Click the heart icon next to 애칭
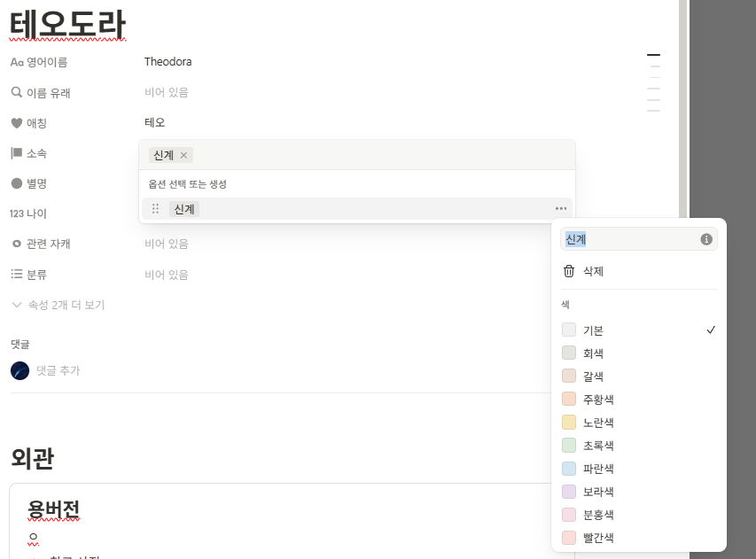This screenshot has height=559, width=756. coord(16,123)
